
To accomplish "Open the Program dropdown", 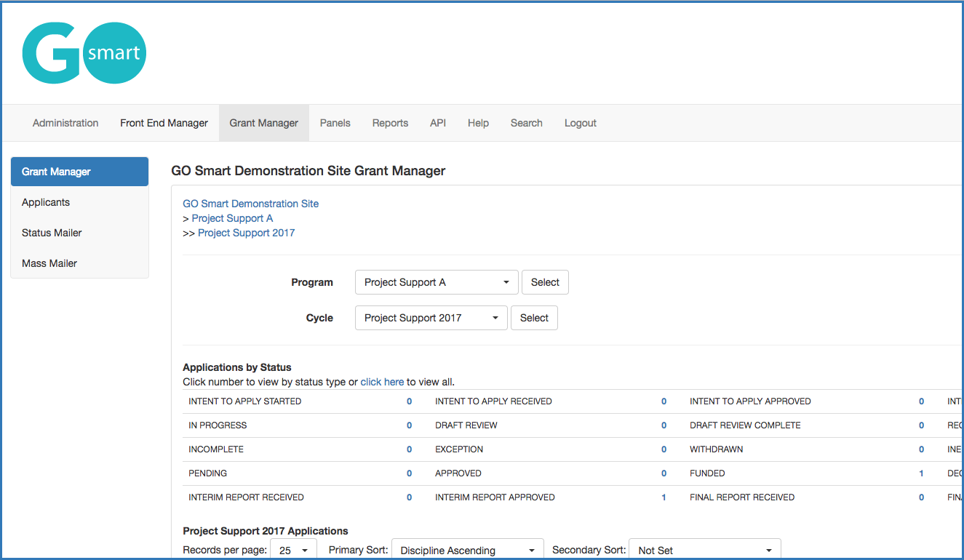I will [x=436, y=282].
